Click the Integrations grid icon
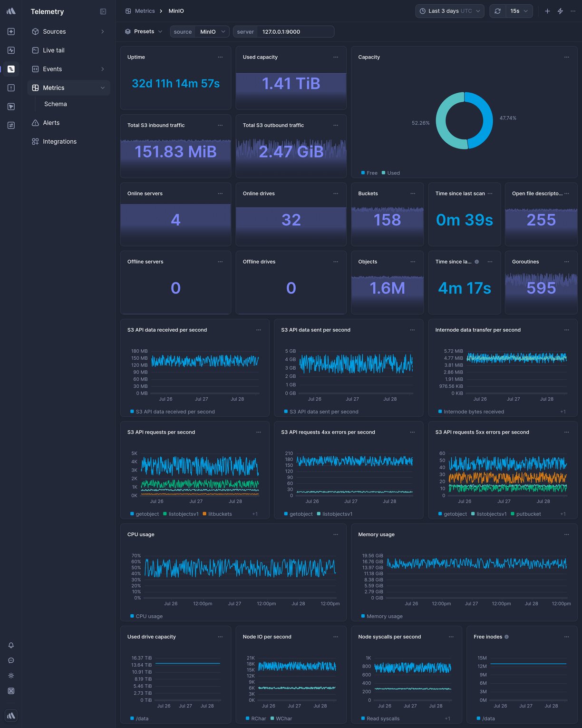582x728 pixels. pyautogui.click(x=35, y=141)
